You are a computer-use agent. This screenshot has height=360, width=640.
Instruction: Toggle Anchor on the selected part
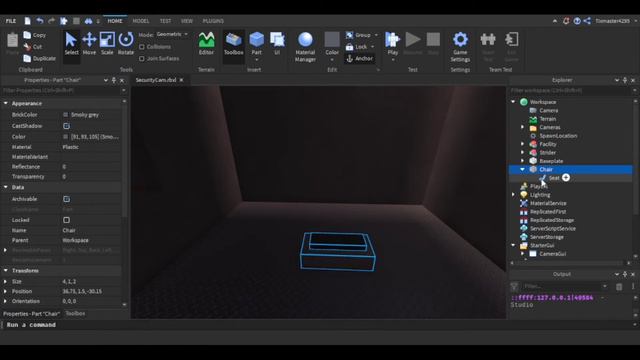(359, 58)
